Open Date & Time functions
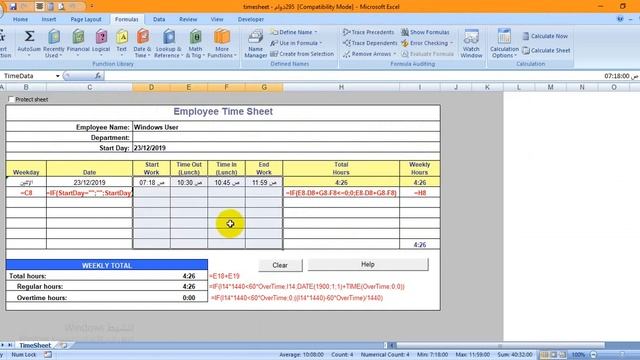This screenshot has height=360, width=640. tap(142, 43)
